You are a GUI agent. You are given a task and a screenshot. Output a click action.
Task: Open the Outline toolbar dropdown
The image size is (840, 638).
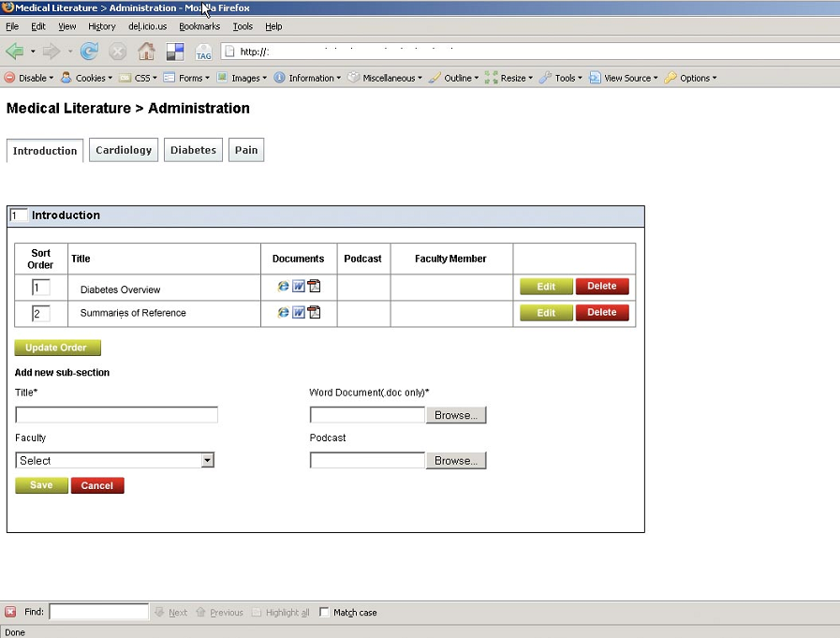[x=454, y=78]
